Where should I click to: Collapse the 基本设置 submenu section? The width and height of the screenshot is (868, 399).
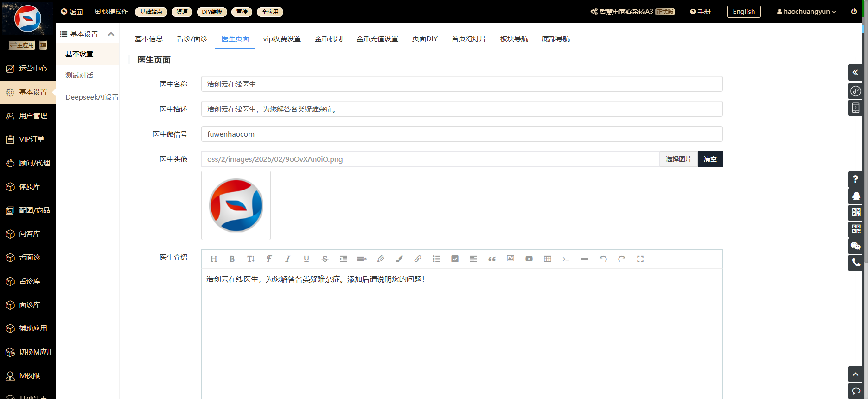tap(111, 34)
